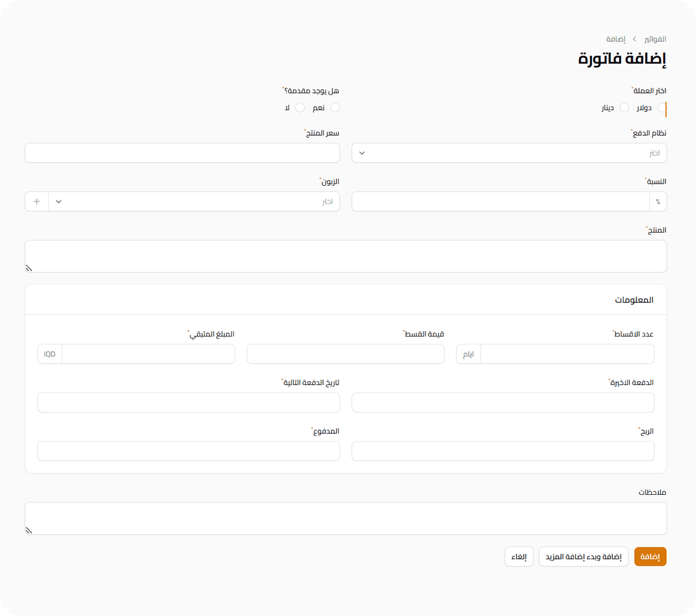The image size is (696, 616).
Task: Focus the المدفوع input field
Action: click(x=188, y=451)
